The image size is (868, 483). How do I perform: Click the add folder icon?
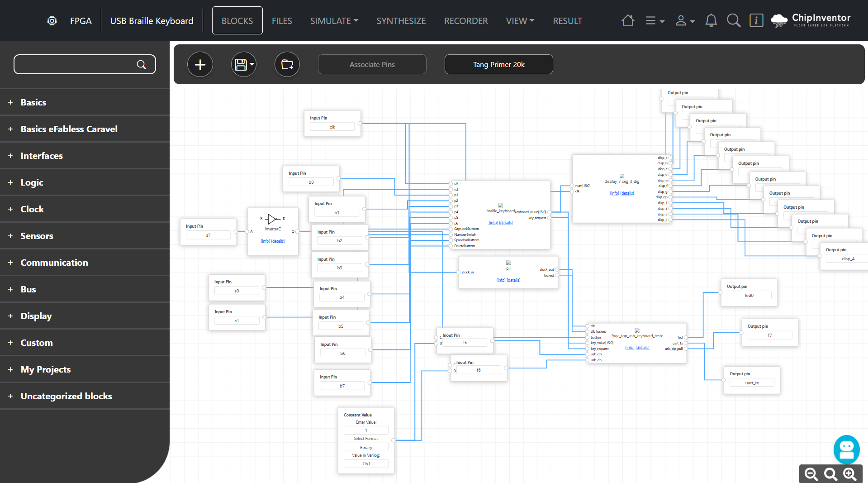(287, 65)
